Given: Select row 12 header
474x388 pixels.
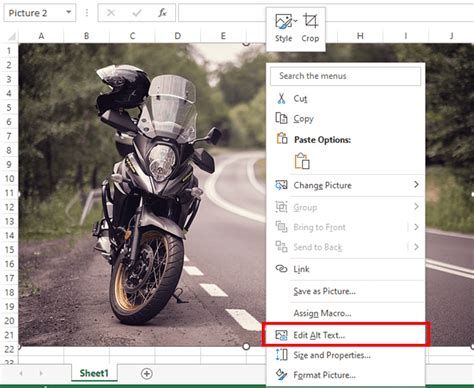Looking at the screenshot, I should coord(9,207).
